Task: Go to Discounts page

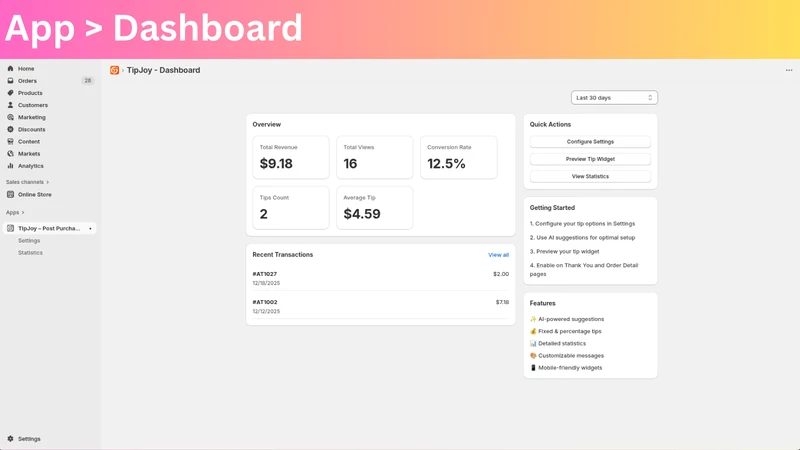Action: click(x=32, y=130)
